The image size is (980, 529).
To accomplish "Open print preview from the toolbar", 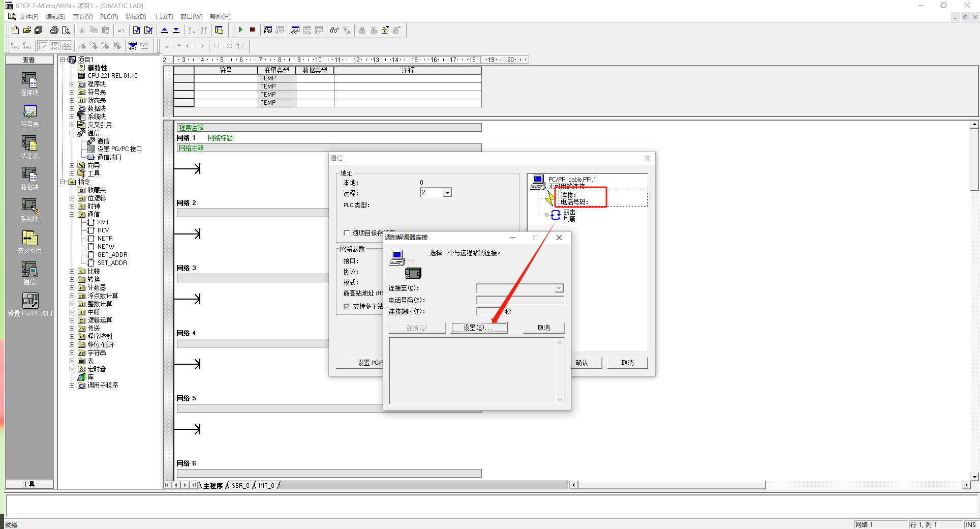I will click(x=66, y=30).
